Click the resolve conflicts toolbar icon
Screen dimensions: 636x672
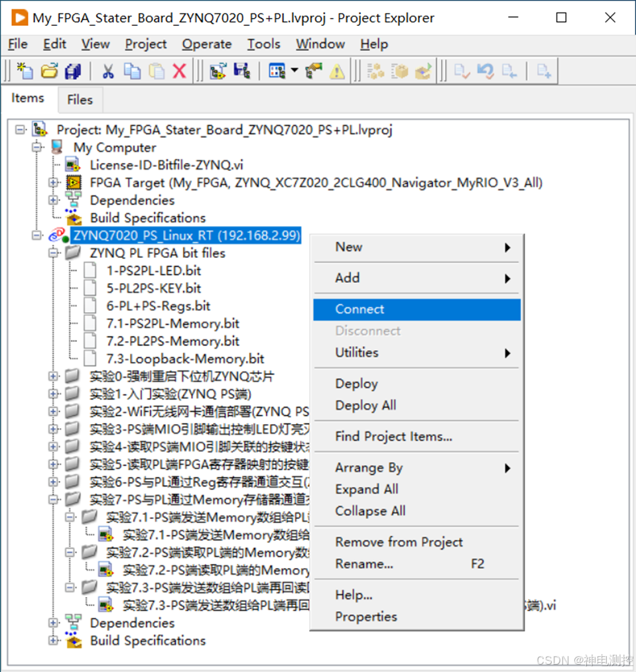coord(314,71)
